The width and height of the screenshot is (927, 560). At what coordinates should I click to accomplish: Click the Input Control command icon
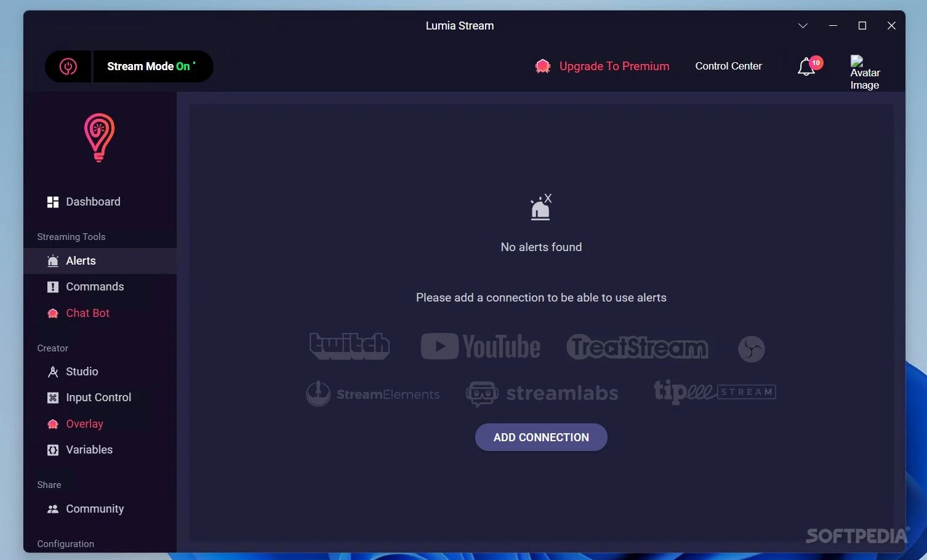pyautogui.click(x=53, y=398)
